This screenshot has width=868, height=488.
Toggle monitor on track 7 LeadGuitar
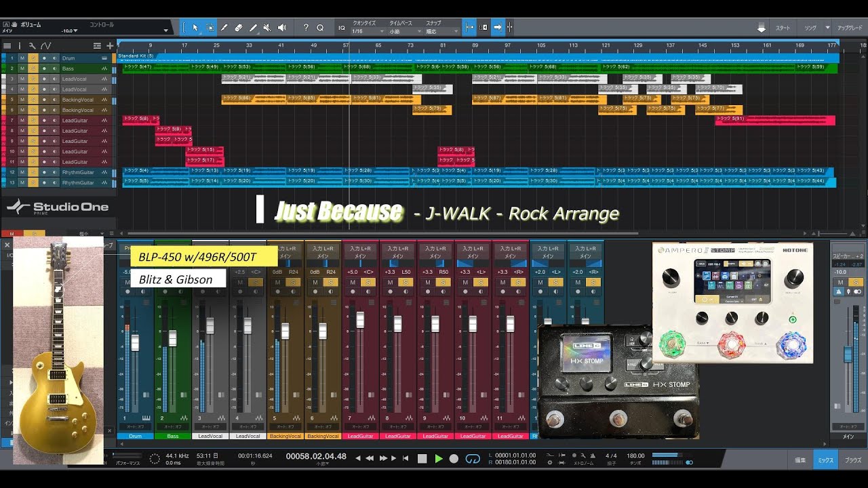[55, 121]
